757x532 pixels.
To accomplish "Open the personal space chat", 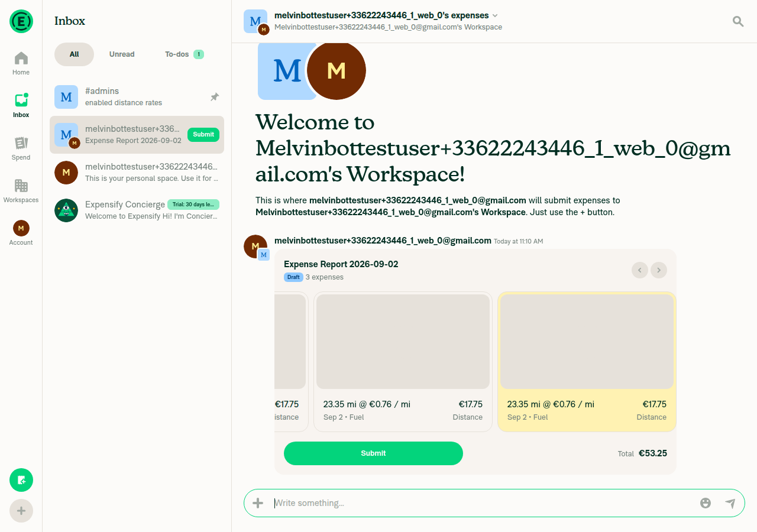I will tap(137, 173).
